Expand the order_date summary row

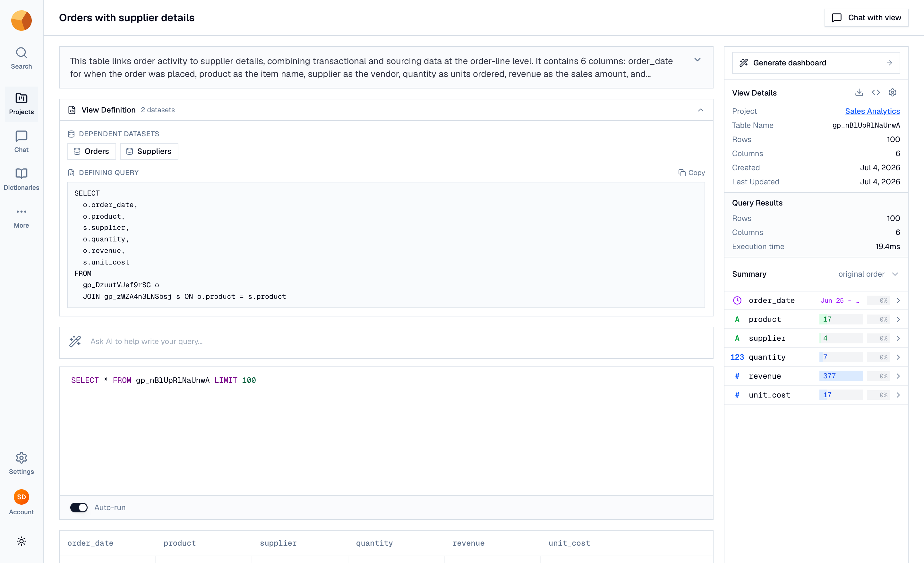coord(898,300)
